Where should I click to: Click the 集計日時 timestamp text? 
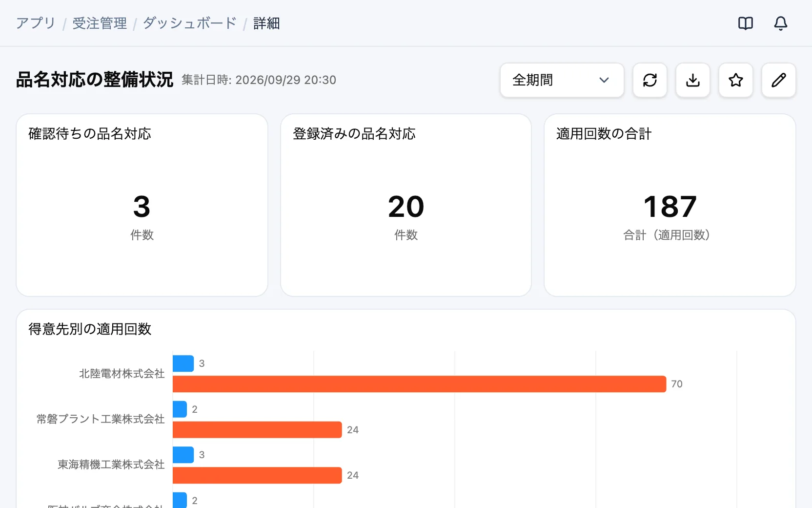click(x=259, y=80)
